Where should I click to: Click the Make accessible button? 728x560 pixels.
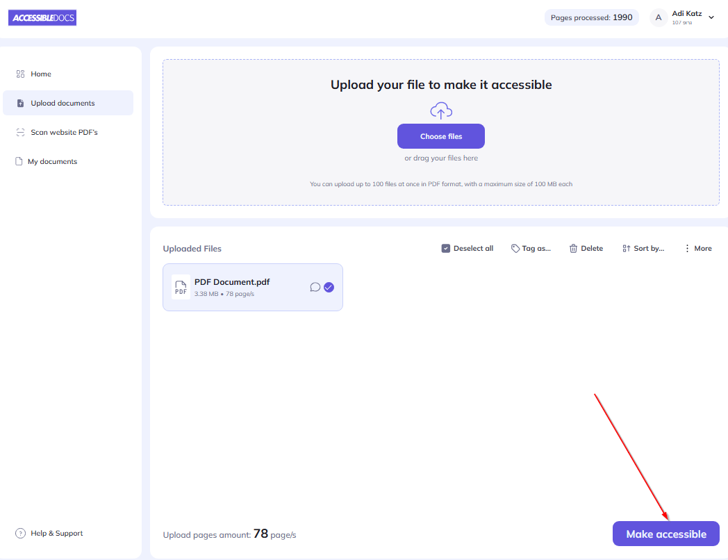(665, 534)
